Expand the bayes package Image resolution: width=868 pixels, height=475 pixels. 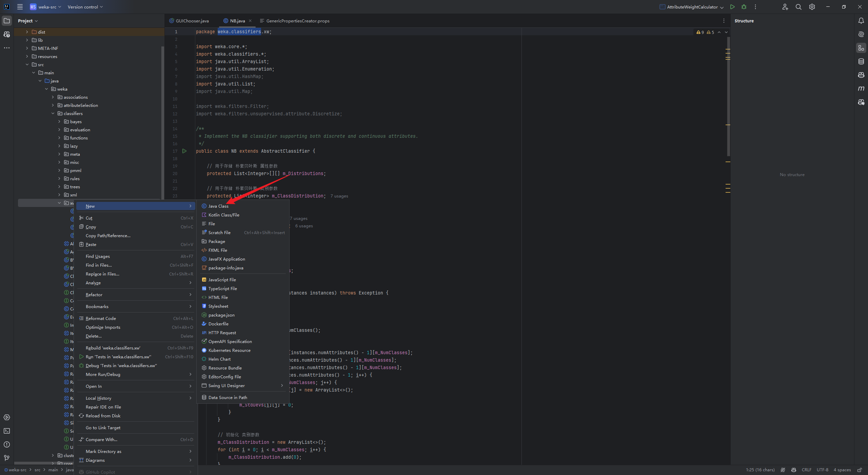(59, 121)
